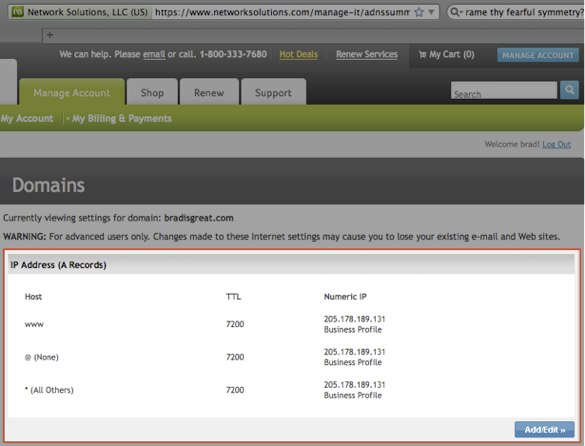Click TTL 7200 in the www row
This screenshot has height=446, width=585.
pos(235,324)
